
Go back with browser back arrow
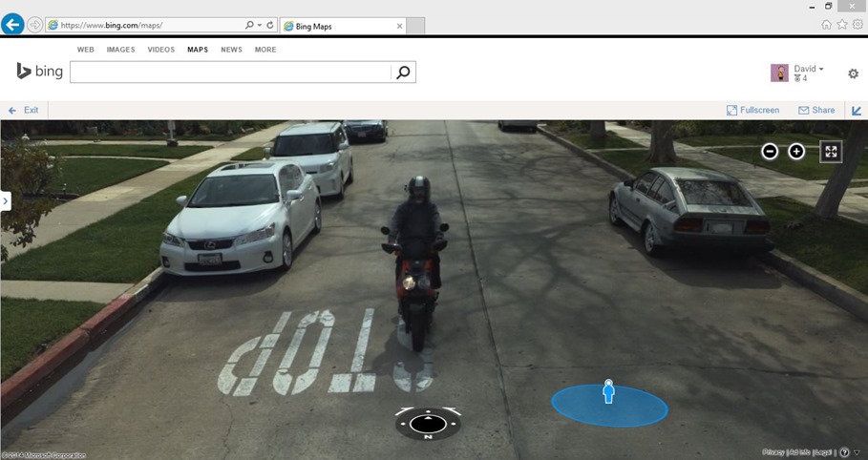(12, 26)
